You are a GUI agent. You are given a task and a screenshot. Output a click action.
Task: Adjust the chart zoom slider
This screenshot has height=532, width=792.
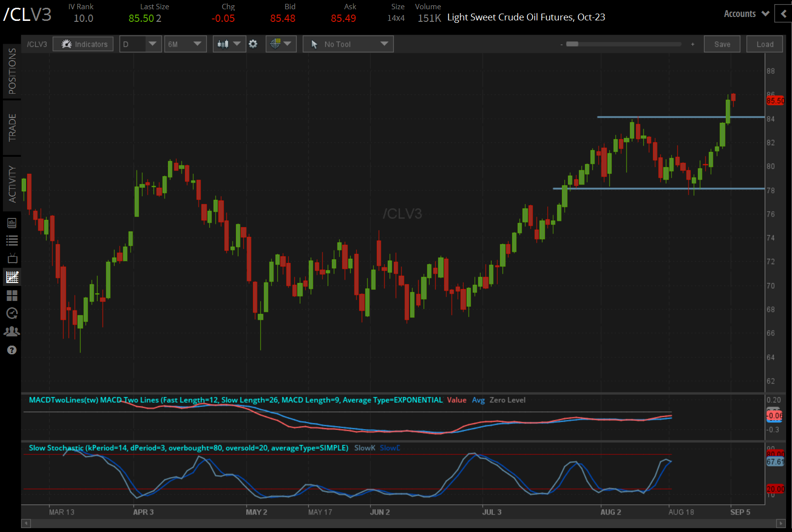pos(573,44)
